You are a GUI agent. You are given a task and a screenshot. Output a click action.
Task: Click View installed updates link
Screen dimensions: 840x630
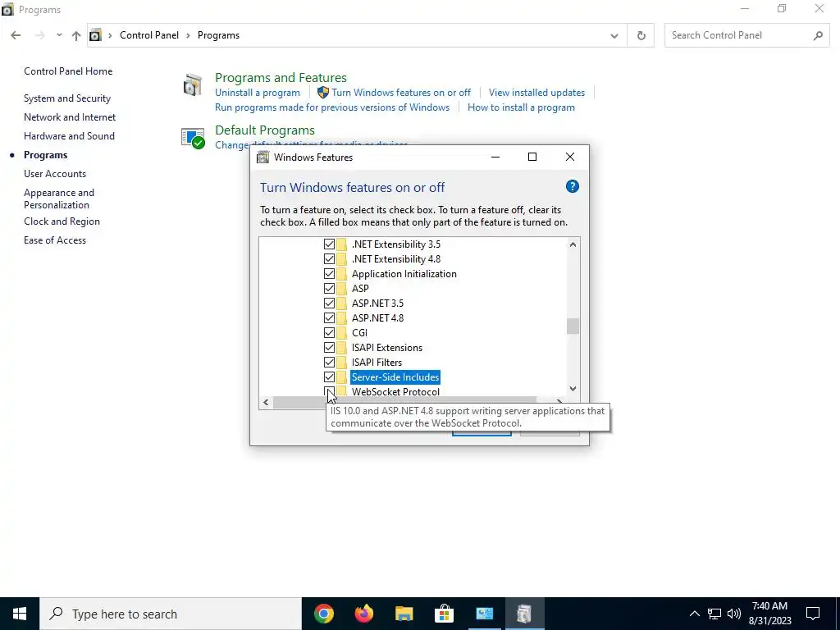pos(536,93)
